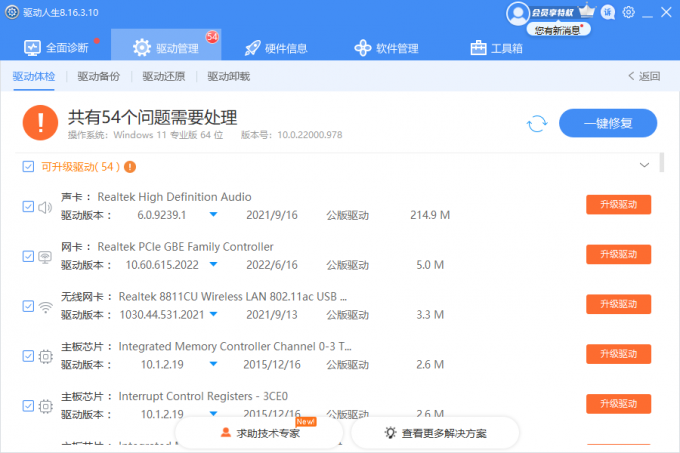
Task: Click the VIP crown icon
Action: coord(587,10)
